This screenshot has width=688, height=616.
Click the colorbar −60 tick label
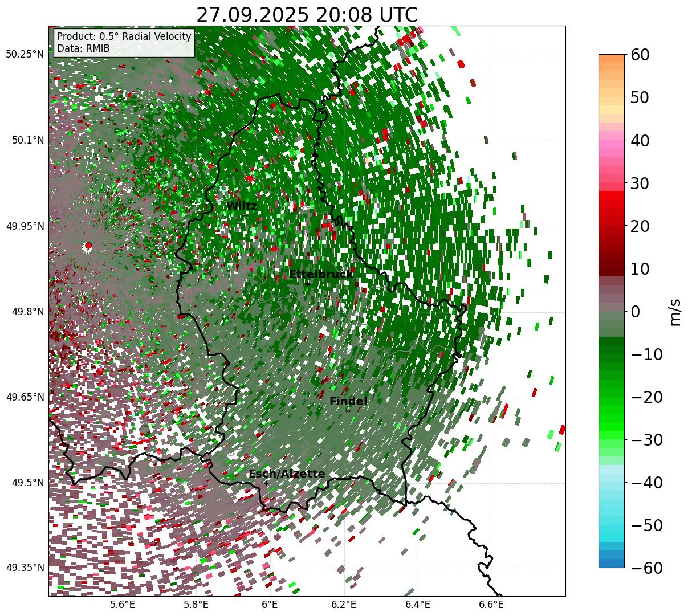point(646,568)
